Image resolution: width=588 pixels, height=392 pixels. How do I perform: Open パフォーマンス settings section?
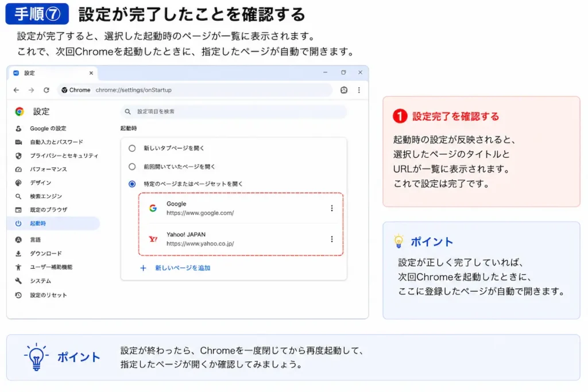tap(48, 169)
